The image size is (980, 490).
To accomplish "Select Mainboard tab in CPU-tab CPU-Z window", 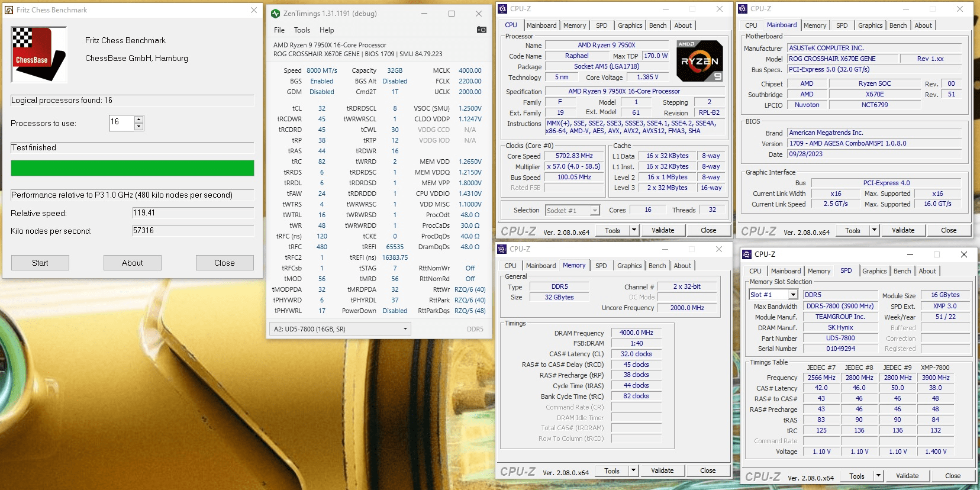I will point(541,25).
